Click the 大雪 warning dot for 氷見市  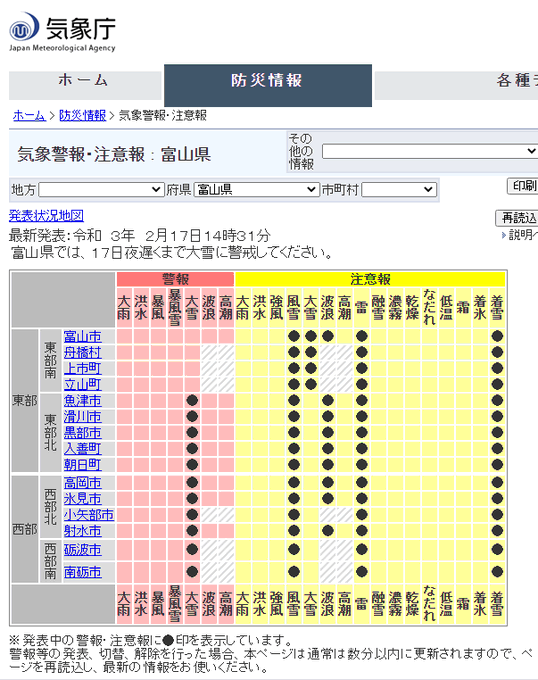pos(192,499)
